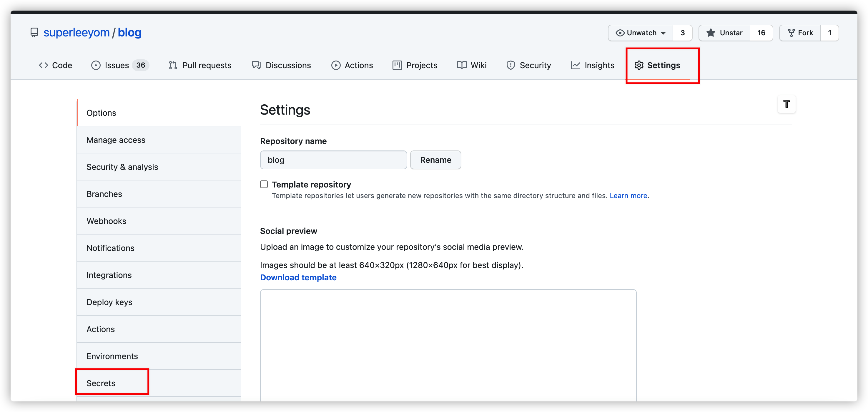The image size is (868, 412).
Task: Select Webhooks in the sidebar
Action: [106, 221]
